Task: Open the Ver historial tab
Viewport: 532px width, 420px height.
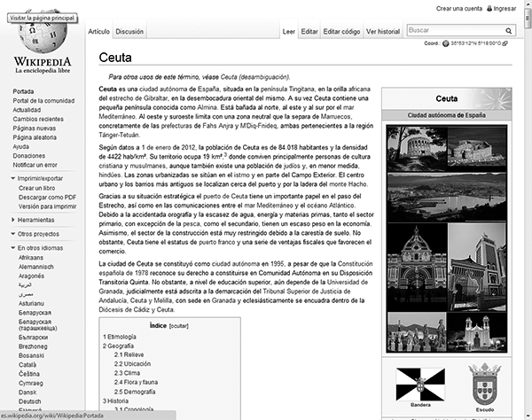Action: (383, 31)
